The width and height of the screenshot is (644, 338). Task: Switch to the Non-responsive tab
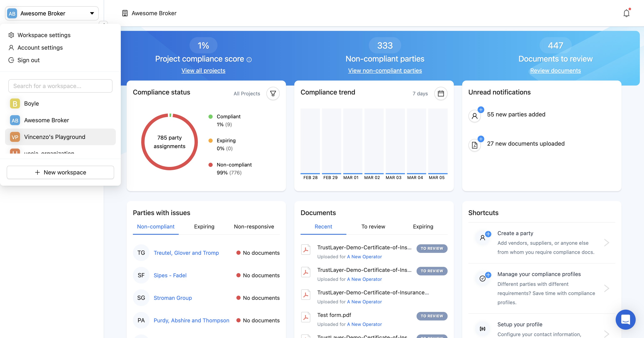click(254, 227)
